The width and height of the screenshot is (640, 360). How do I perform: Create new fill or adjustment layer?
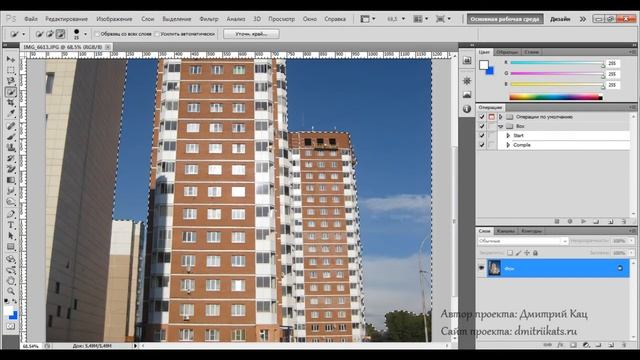point(586,345)
